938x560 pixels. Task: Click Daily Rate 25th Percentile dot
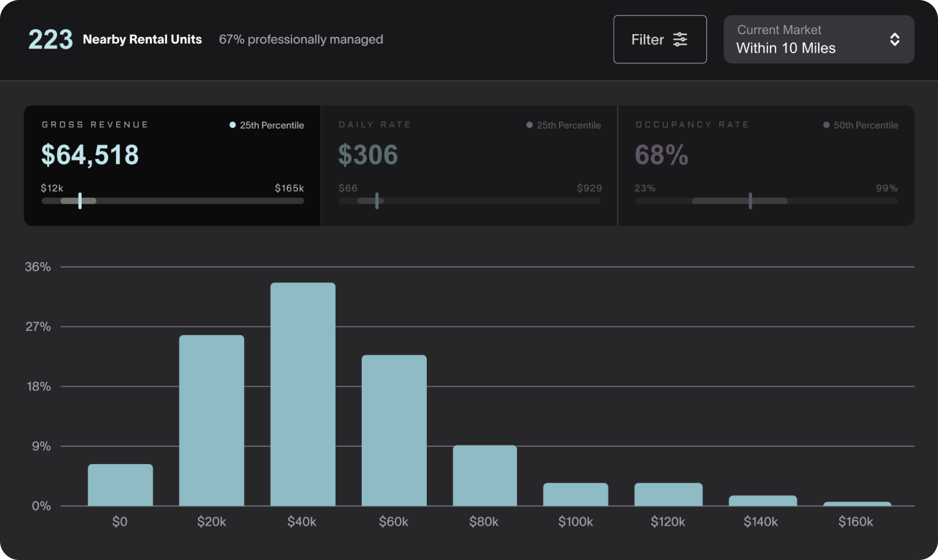tap(529, 125)
